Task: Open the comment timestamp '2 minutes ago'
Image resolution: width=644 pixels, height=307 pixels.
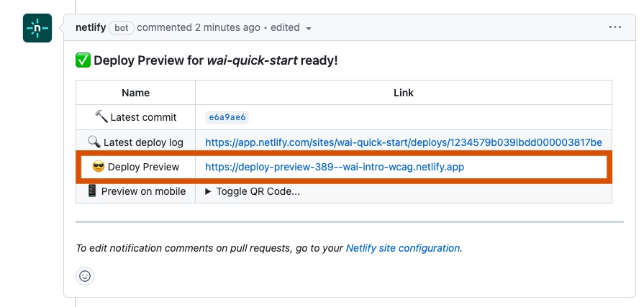Action: pyautogui.click(x=227, y=27)
